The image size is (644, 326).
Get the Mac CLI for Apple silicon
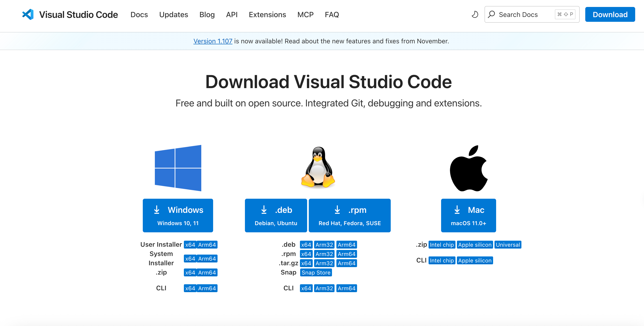pyautogui.click(x=475, y=260)
